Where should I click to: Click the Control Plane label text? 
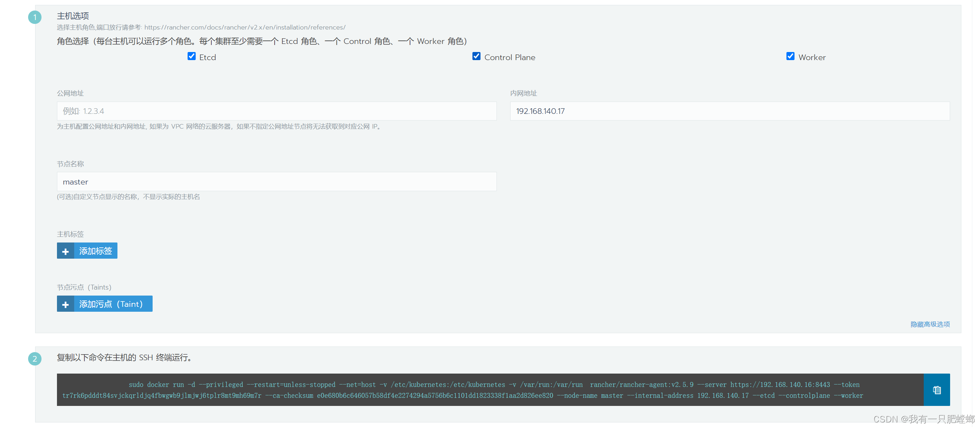[x=510, y=57]
